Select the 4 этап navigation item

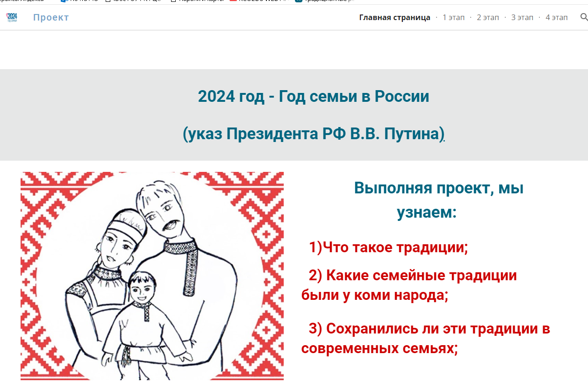tap(556, 17)
